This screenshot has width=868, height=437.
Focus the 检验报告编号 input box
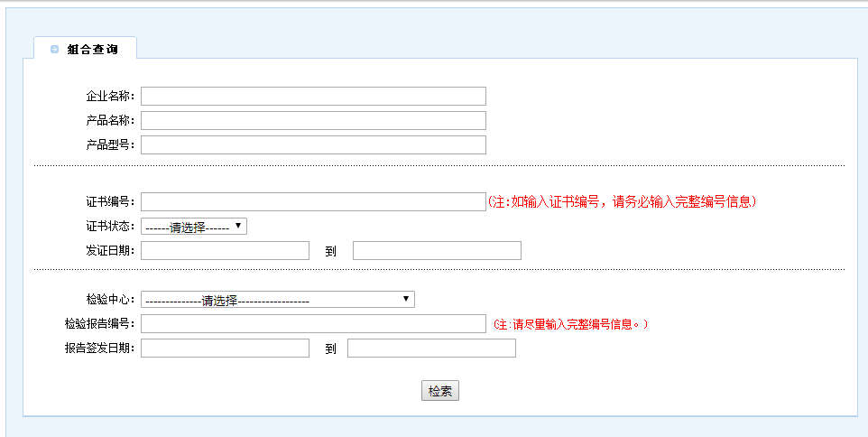pos(313,324)
